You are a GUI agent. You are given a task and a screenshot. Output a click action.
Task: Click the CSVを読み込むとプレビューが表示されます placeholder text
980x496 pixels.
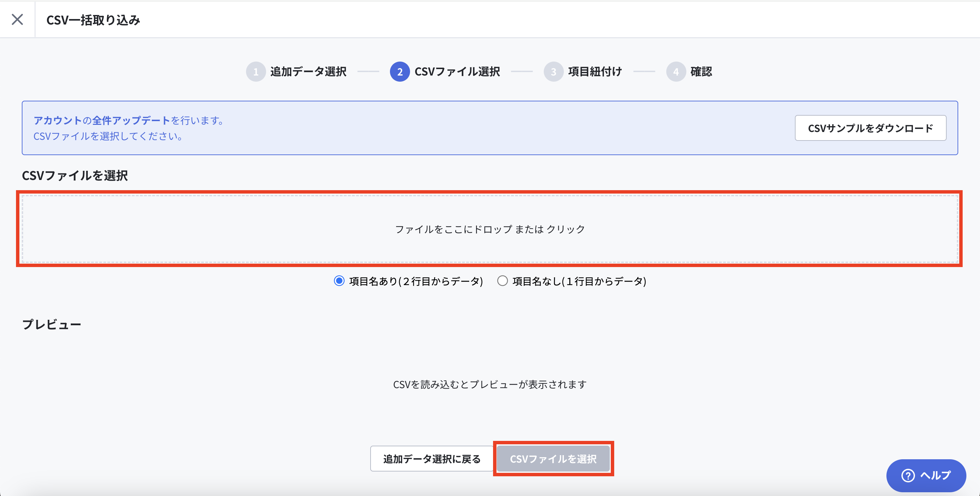[490, 384]
